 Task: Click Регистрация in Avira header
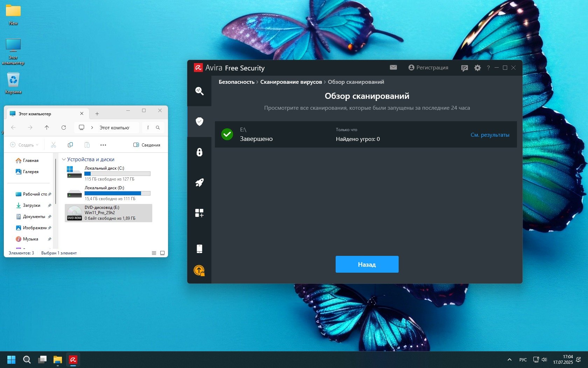click(x=428, y=68)
